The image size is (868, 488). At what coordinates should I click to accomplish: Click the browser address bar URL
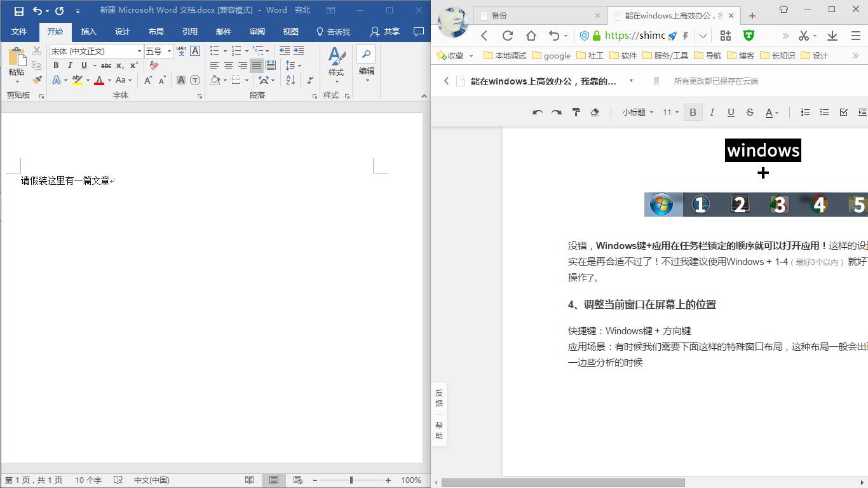point(635,36)
